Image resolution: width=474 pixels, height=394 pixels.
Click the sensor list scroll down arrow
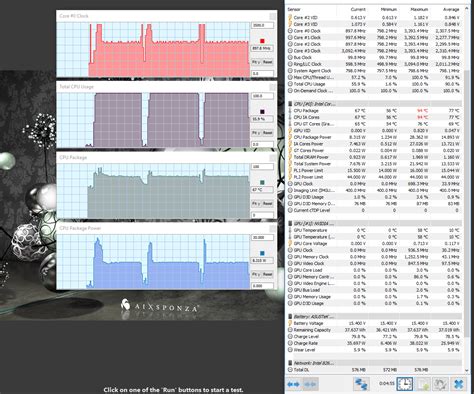point(467,370)
